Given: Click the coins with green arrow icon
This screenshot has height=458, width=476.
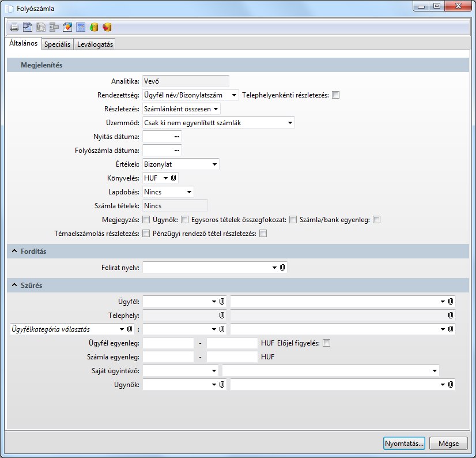Looking at the screenshot, I should [x=94, y=27].
